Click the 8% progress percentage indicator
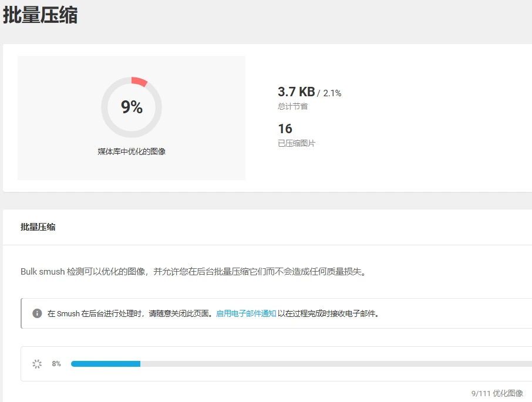 56,364
